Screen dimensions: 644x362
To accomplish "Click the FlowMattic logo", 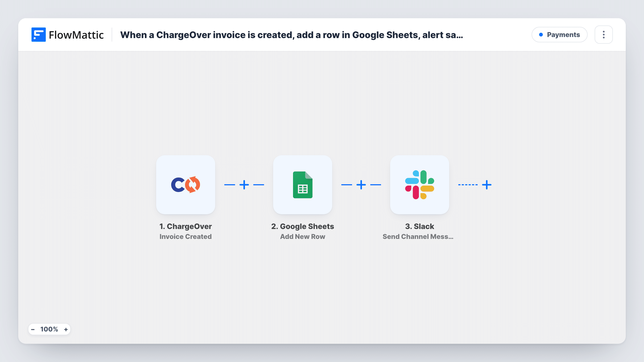I will point(68,35).
